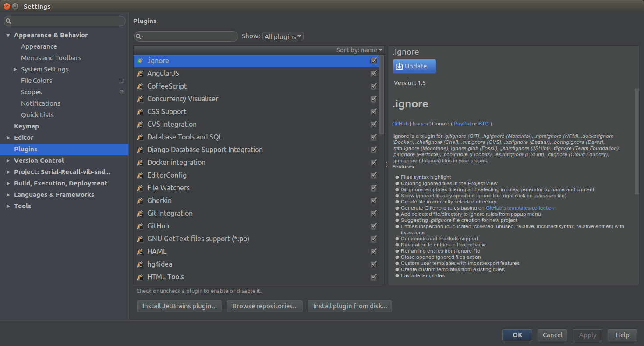Click the AngularJS plugin icon
The height and width of the screenshot is (346, 644).
pos(140,74)
